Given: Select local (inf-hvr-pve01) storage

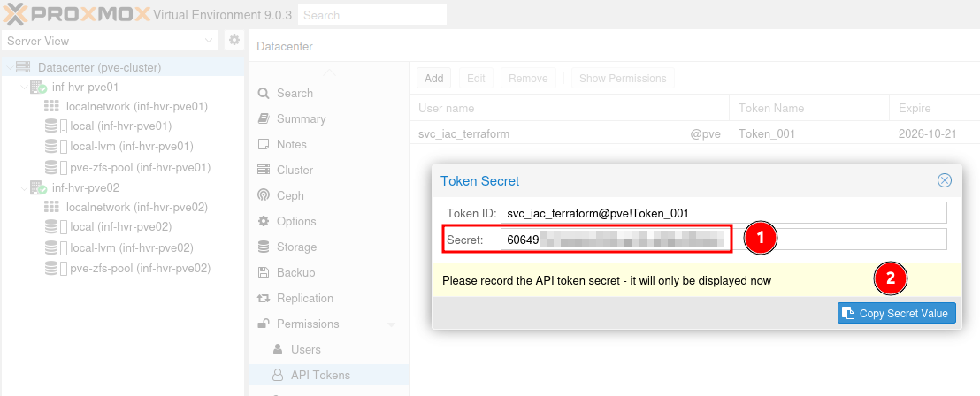Looking at the screenshot, I should pyautogui.click(x=120, y=126).
